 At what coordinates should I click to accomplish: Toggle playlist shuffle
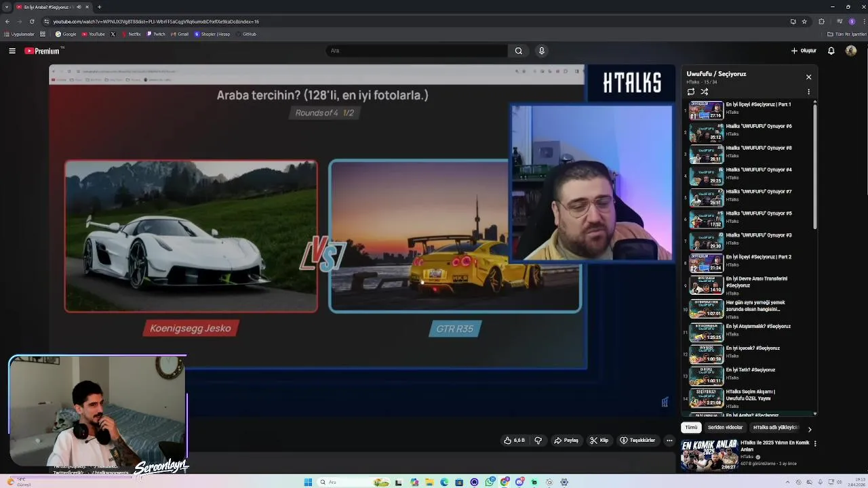705,91
